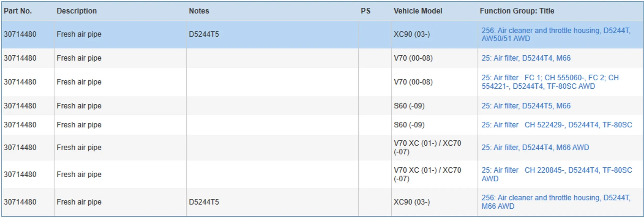Follow the Air filter CH 522429- TF-80SC link

[x=556, y=125]
